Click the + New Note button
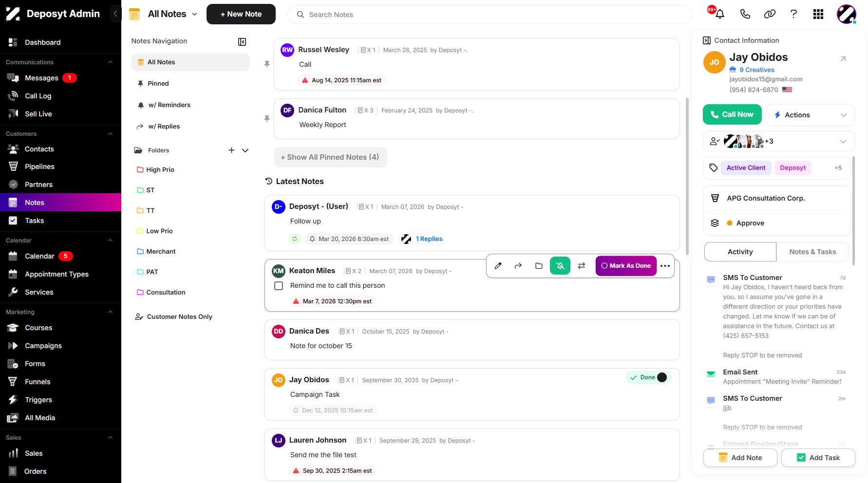 pos(241,14)
